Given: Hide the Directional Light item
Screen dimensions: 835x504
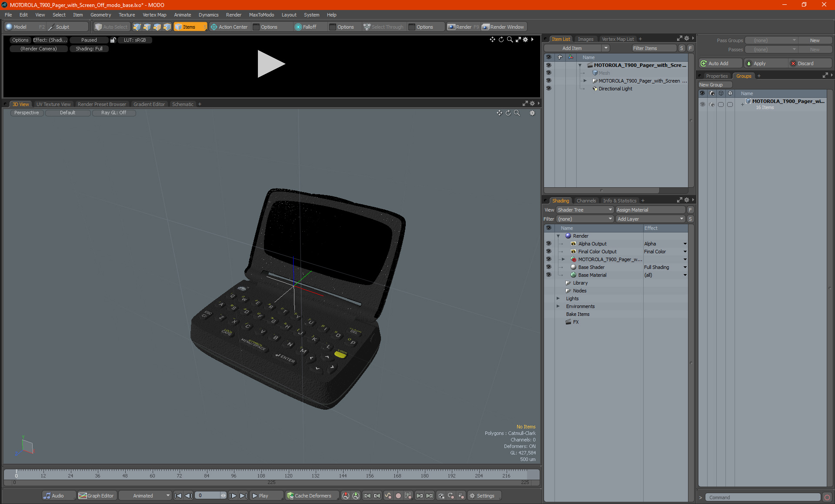Looking at the screenshot, I should coord(548,89).
